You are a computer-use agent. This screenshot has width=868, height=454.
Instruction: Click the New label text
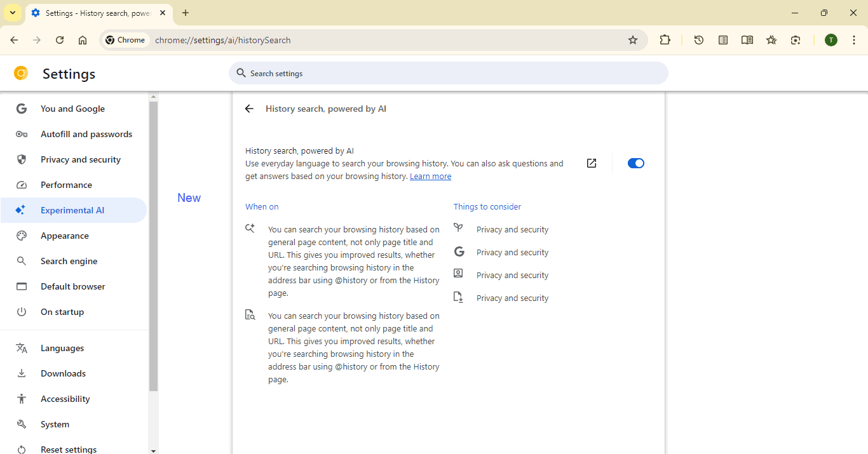coord(189,197)
